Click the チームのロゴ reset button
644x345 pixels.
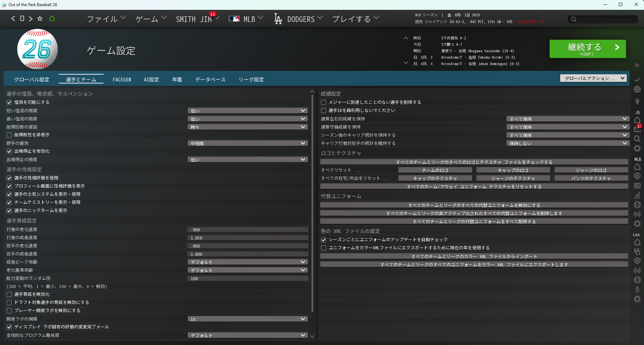click(435, 170)
